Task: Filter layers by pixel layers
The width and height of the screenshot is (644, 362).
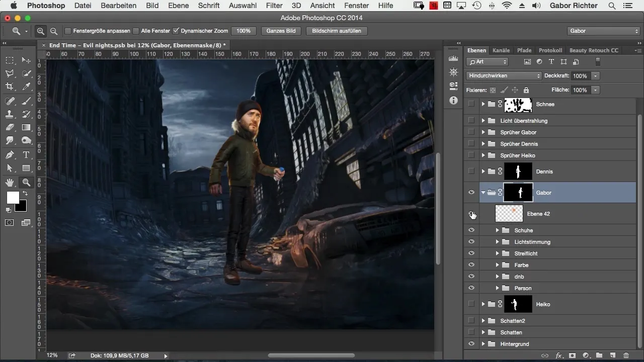Action: [x=527, y=62]
